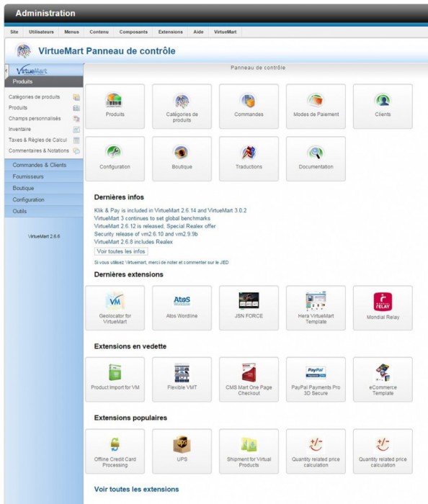Open the Produits control panel icon
The image size is (428, 504).
115,107
